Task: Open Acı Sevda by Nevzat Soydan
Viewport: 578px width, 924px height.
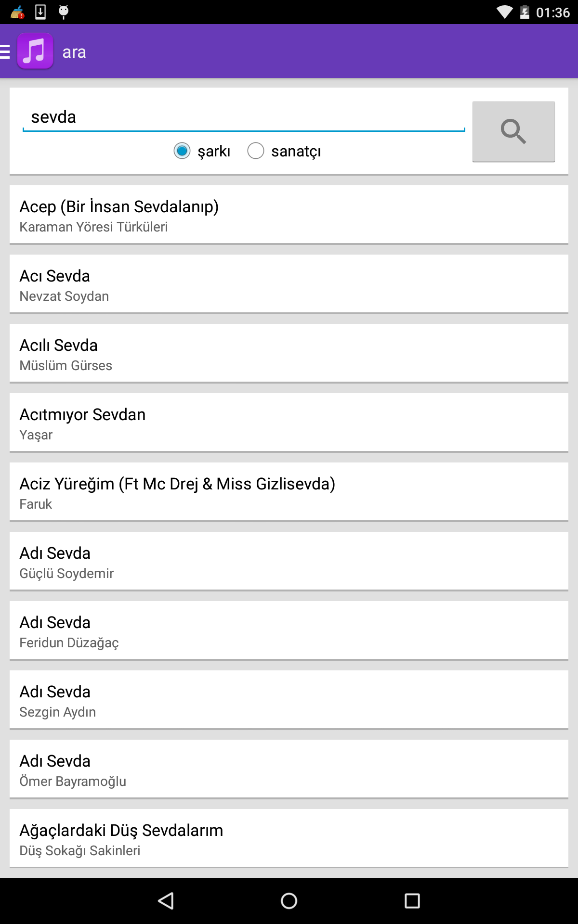Action: (x=289, y=284)
